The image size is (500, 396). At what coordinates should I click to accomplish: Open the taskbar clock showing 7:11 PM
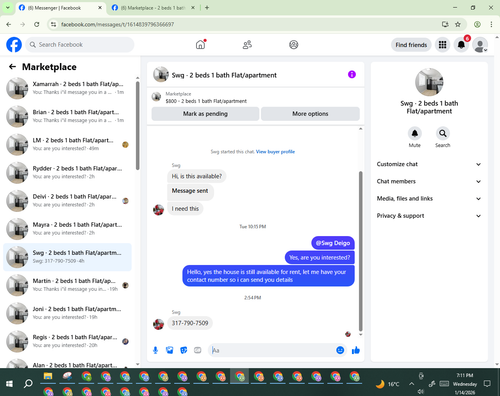coord(465,384)
